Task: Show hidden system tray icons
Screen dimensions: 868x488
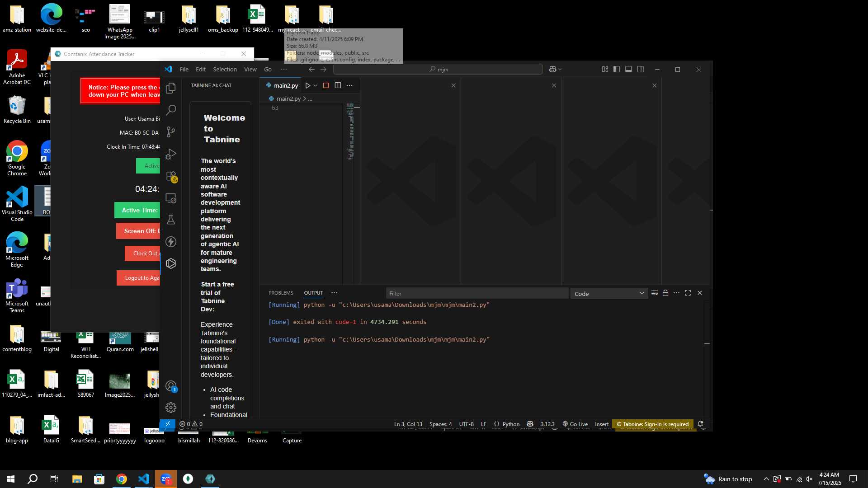Action: 766,479
